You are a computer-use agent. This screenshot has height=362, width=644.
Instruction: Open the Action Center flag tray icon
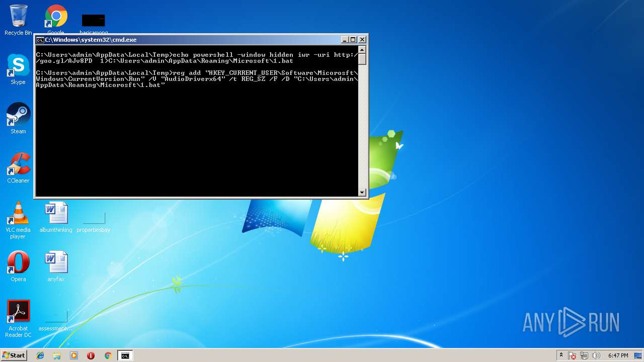(572, 355)
